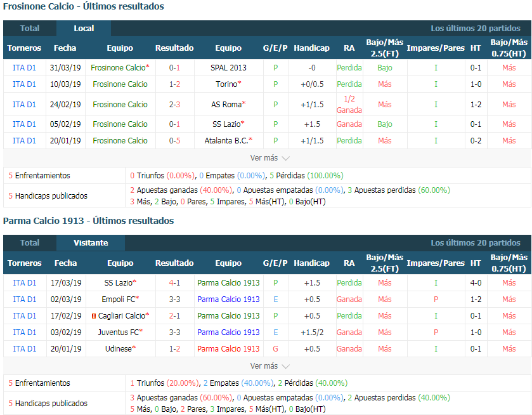Click result 1-2 in Udinese row
This screenshot has height=415, width=532.
(x=174, y=349)
